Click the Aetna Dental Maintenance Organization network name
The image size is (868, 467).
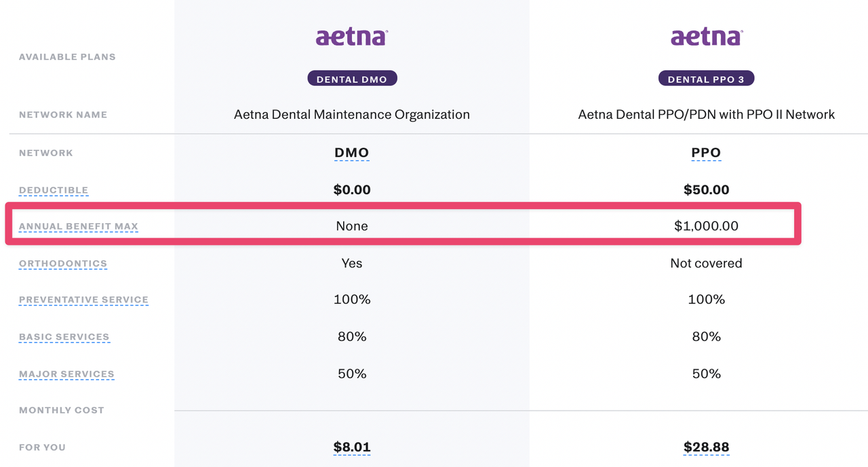click(x=352, y=115)
